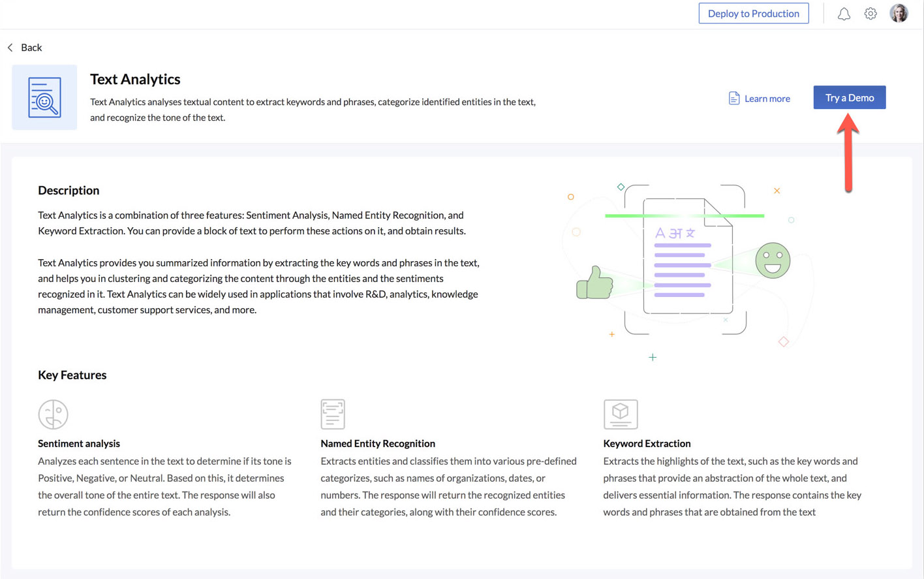Click the Description heading
Image resolution: width=924 pixels, height=579 pixels.
coord(69,191)
